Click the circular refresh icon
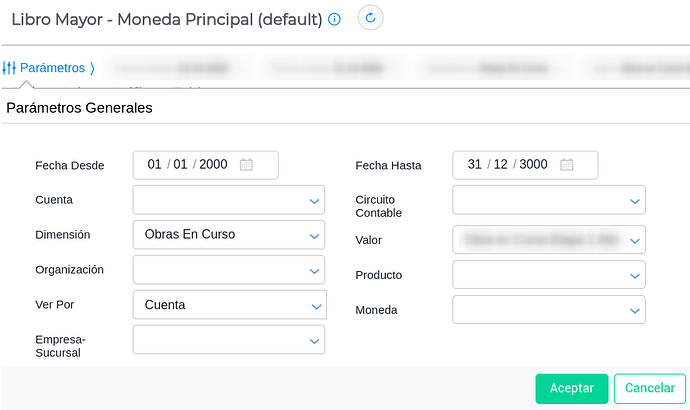The image size is (690, 410). point(371,18)
